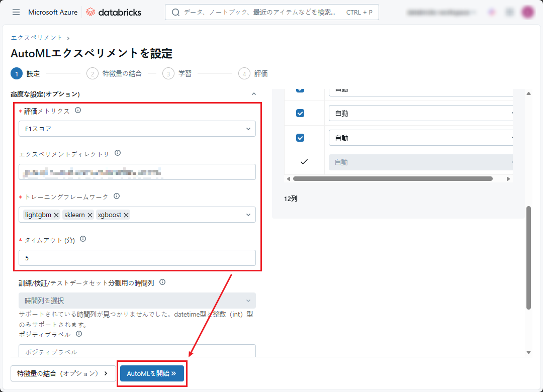This screenshot has width=543, height=392.
Task: Expand the training framework multi-select dropdown
Action: click(248, 215)
